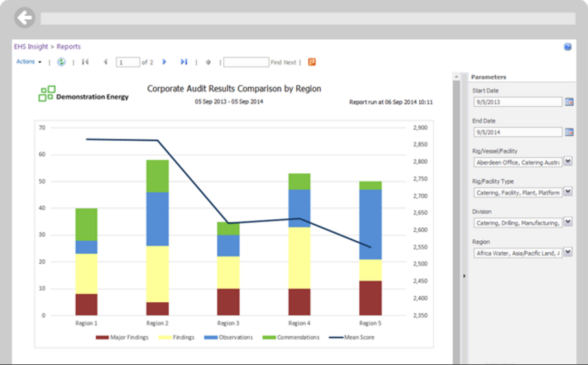Screen dimensions: 588x365
Task: Refresh the report with the globe icon
Action: (61, 62)
